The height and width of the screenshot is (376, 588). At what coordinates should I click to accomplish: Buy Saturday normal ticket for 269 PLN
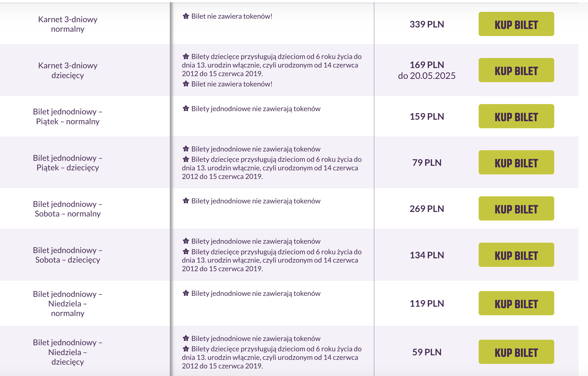[x=516, y=209]
